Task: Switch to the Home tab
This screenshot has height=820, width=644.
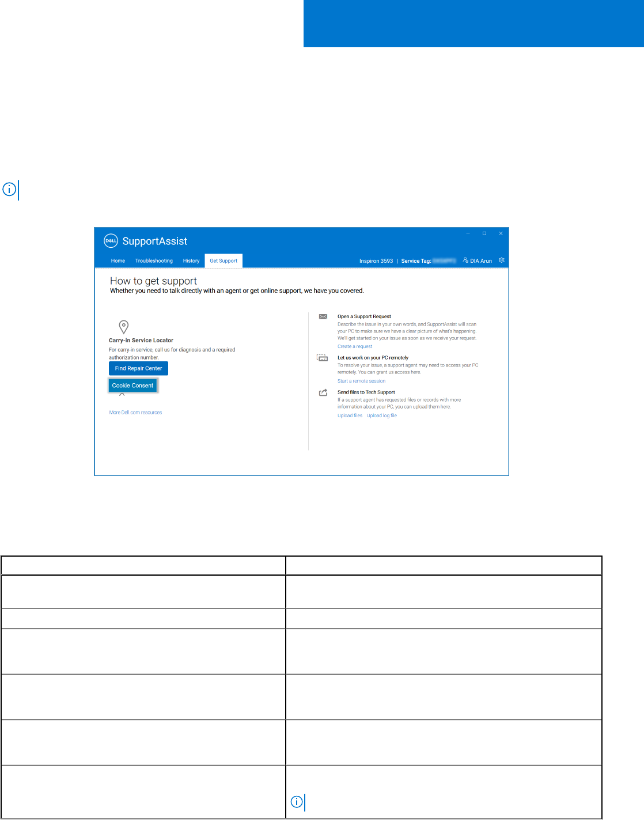Action: pyautogui.click(x=118, y=261)
